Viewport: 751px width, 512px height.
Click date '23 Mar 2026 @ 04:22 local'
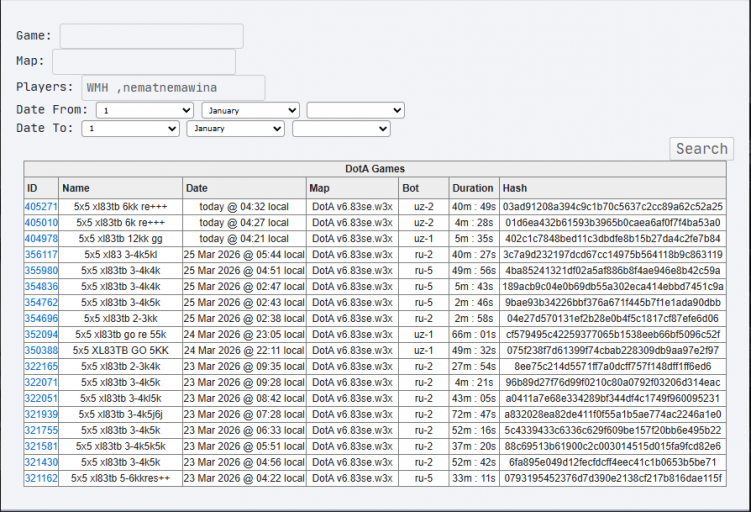(244, 478)
